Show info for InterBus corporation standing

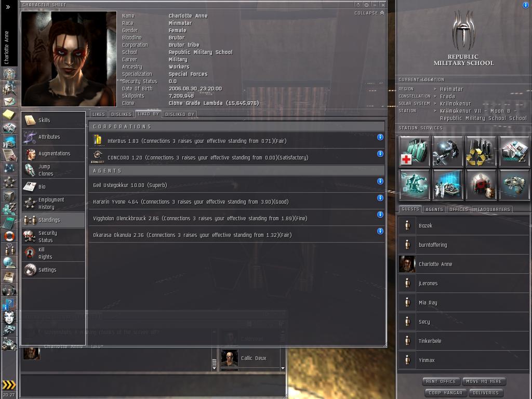(x=380, y=137)
